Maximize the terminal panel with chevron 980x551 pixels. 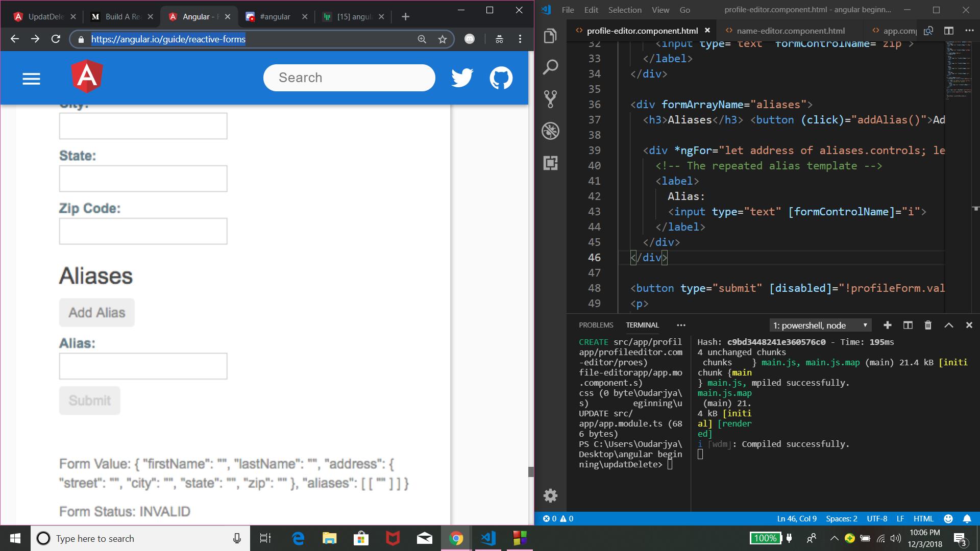coord(949,325)
